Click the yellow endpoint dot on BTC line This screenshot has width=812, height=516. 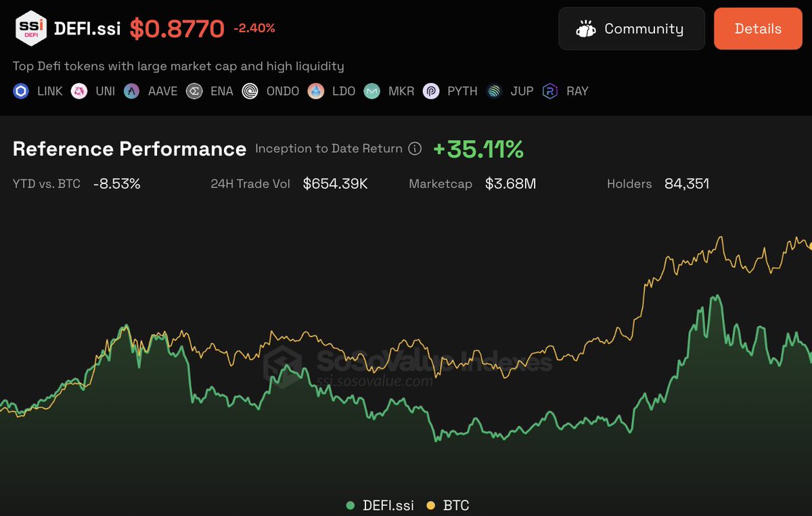pyautogui.click(x=810, y=245)
